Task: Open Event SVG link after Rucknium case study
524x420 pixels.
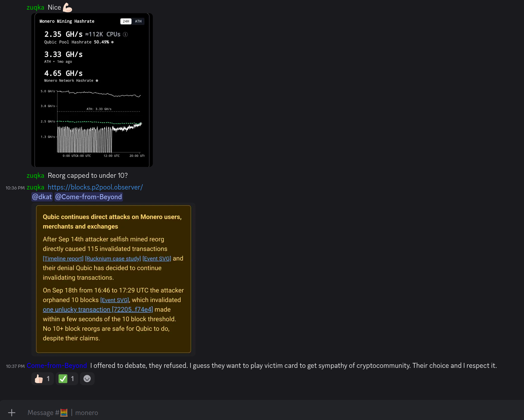Action: 157,259
